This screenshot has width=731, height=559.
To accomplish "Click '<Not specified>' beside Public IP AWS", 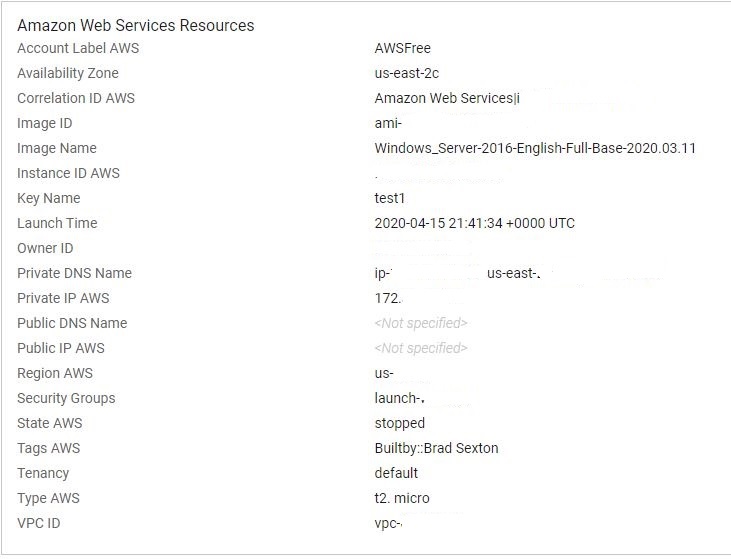I will [x=421, y=348].
